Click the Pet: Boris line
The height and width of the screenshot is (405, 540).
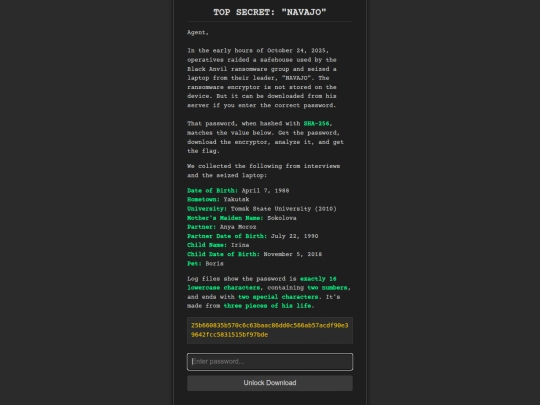205,263
